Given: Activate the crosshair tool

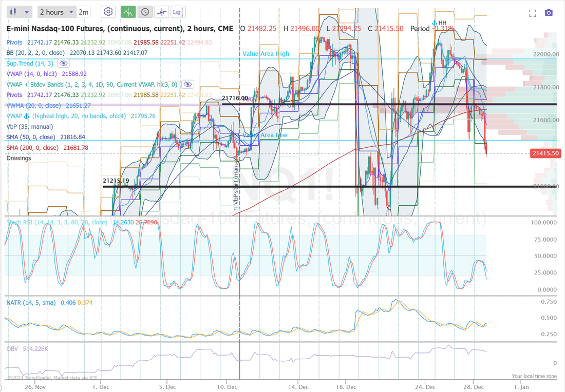Looking at the screenshot, I should click(x=161, y=12).
